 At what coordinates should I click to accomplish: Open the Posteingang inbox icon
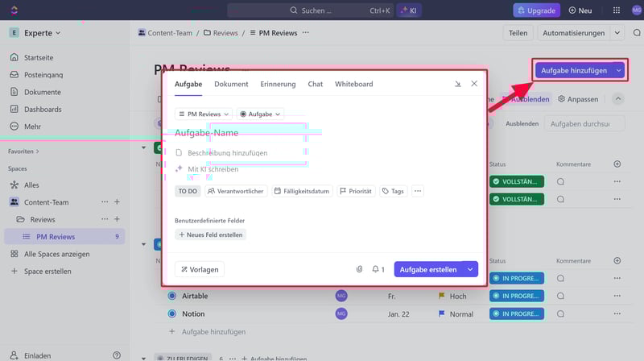point(14,74)
